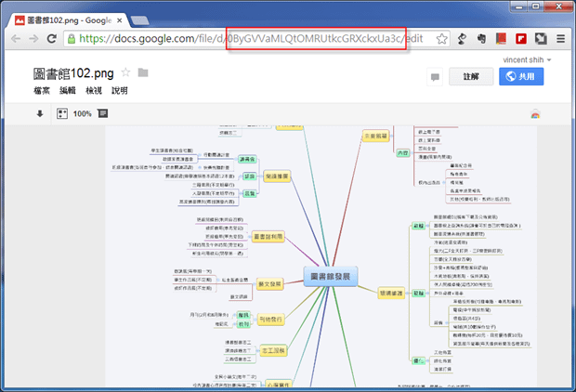
Task: Move file using the folder icon
Action: tap(143, 72)
